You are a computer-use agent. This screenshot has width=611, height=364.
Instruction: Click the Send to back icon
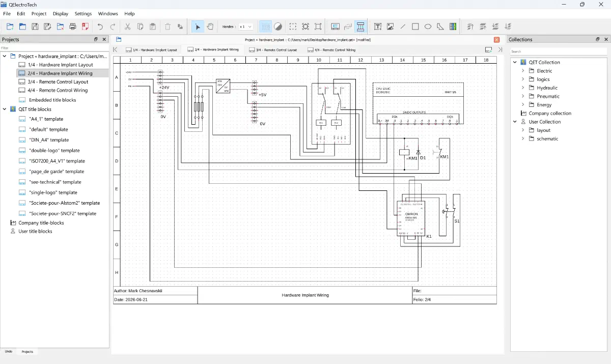(508, 26)
